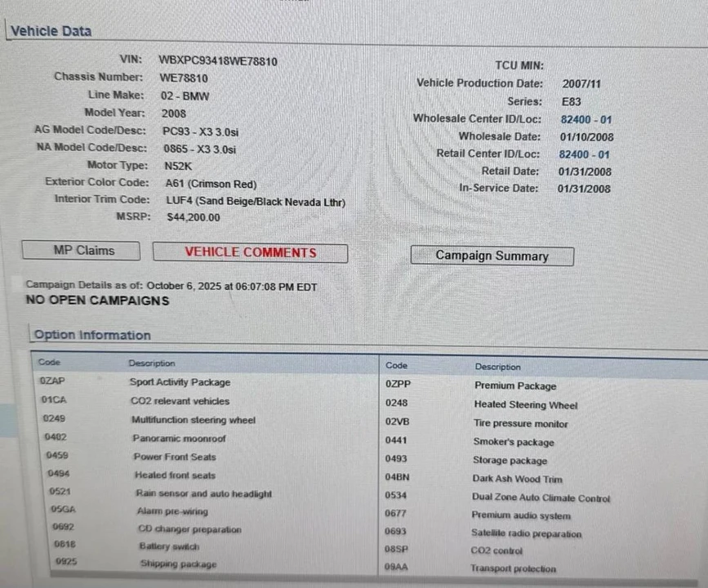Click MSRP value $44,200.00
708x588 pixels.
(x=194, y=217)
